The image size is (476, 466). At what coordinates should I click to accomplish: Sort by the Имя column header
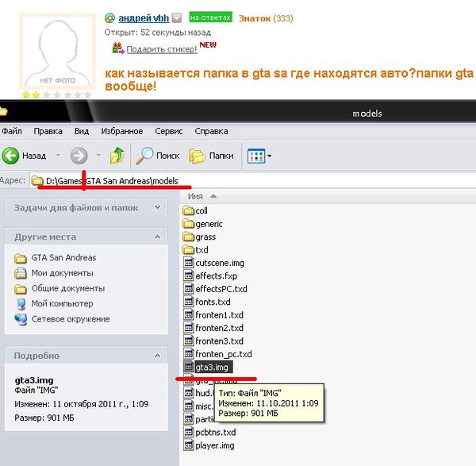pyautogui.click(x=195, y=196)
